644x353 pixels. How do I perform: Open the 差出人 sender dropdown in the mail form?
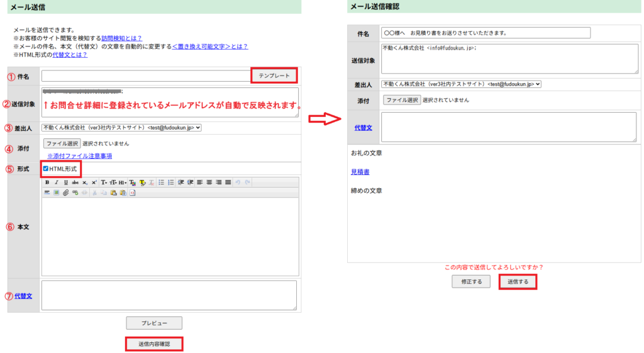(121, 128)
